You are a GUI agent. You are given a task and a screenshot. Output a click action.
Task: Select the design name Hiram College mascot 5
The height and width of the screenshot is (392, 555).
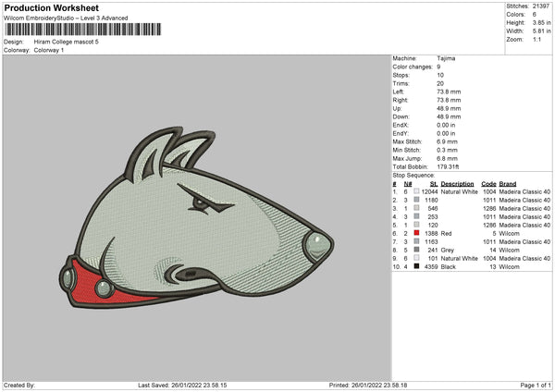67,42
